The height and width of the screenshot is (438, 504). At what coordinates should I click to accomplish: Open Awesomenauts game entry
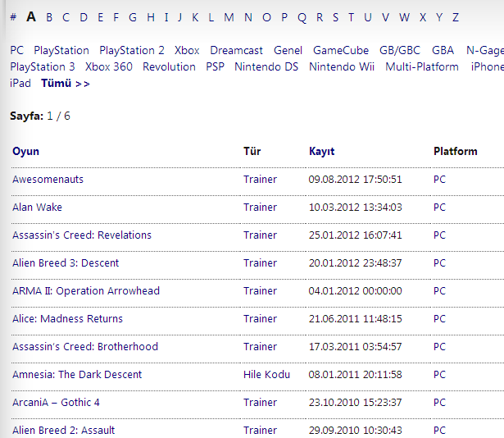pos(48,180)
